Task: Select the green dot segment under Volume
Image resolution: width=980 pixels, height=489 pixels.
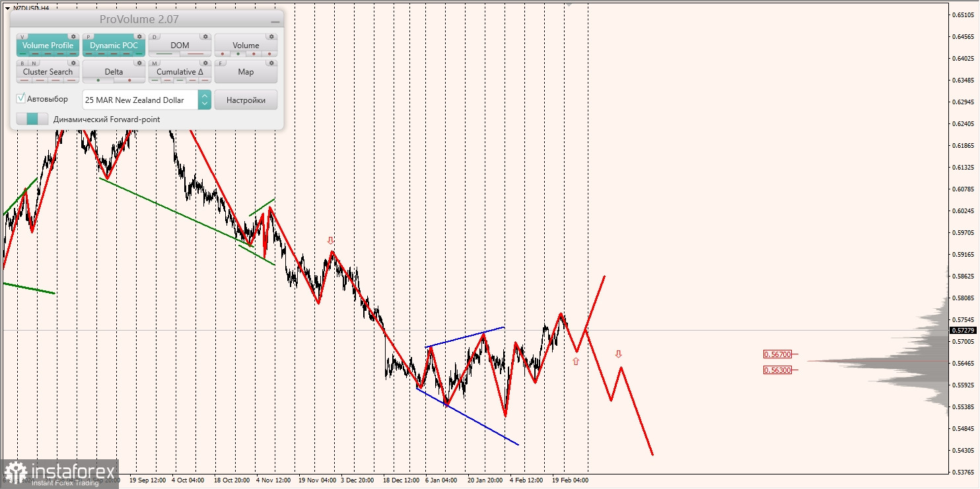Action: pyautogui.click(x=238, y=53)
